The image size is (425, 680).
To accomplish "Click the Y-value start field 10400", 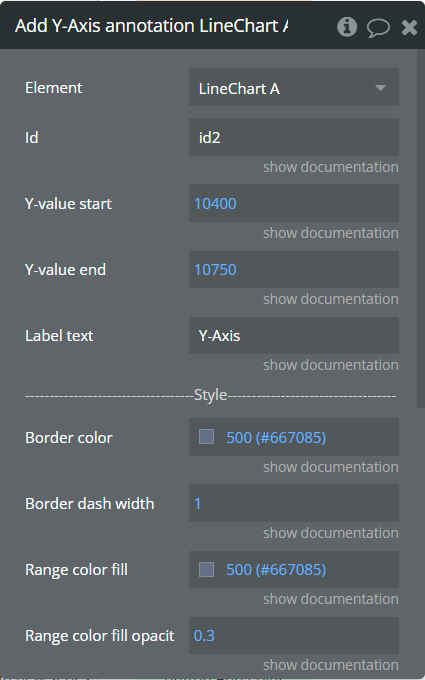I will (x=294, y=203).
